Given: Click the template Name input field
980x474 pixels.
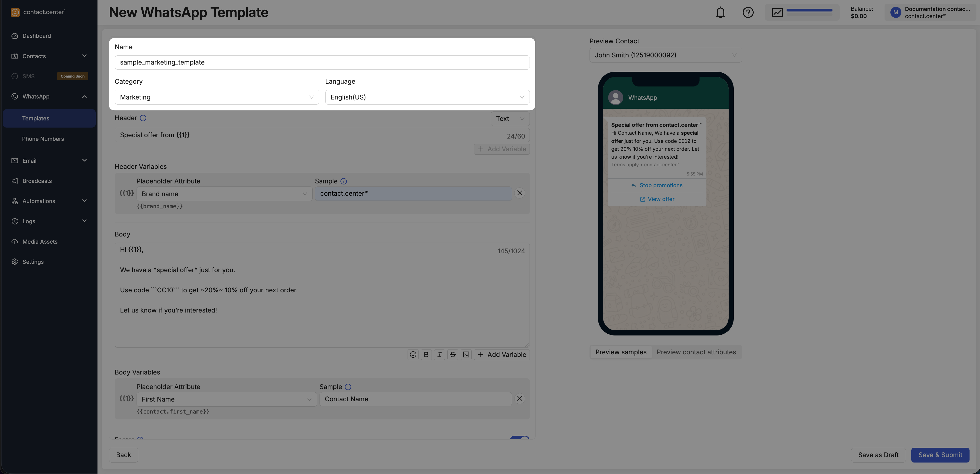Looking at the screenshot, I should (322, 63).
